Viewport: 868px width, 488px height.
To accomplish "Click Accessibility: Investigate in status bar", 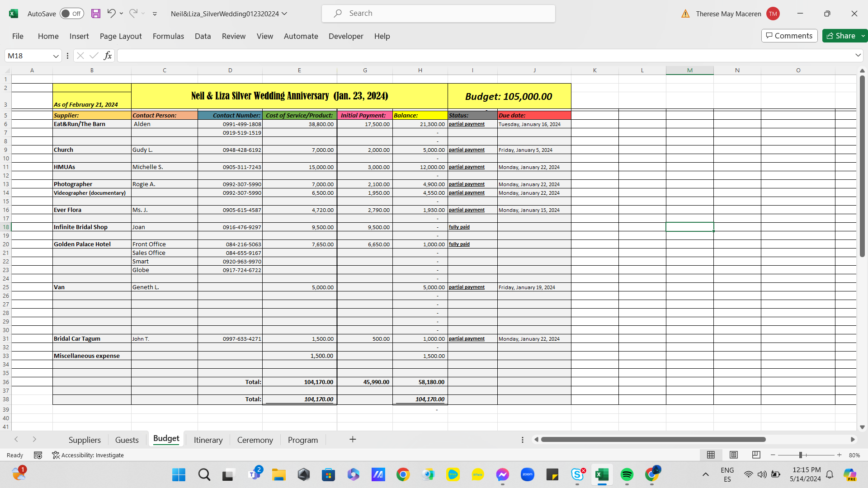I will (88, 455).
